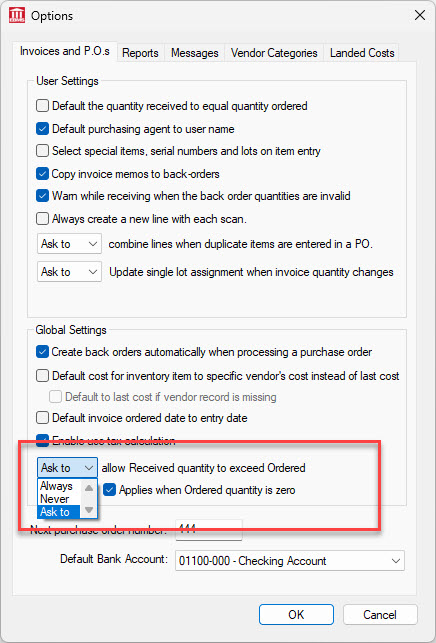Screen dimensions: 436x643
Task: Choose Never from the open dropdown list
Action: coord(55,499)
